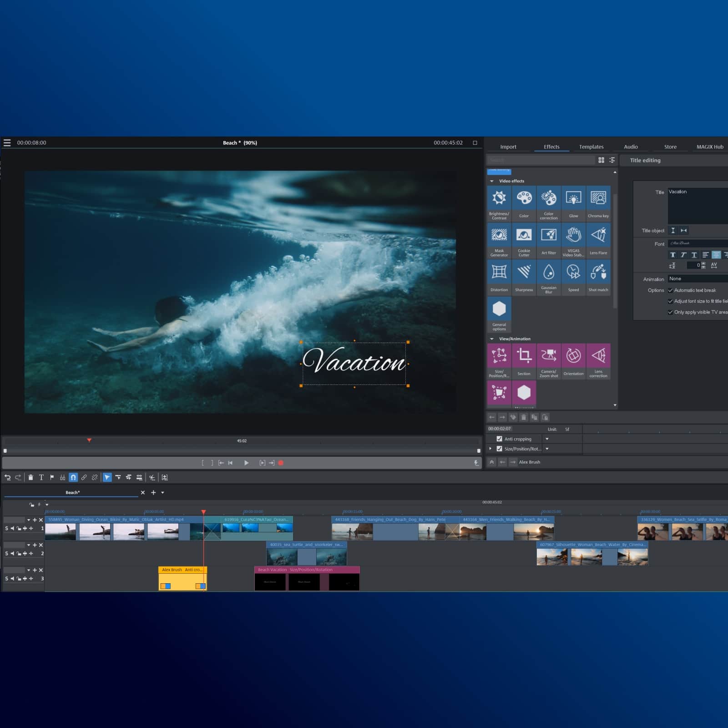Screen dimensions: 728x728
Task: Click the Title field containing Vacation
Action: point(697,192)
